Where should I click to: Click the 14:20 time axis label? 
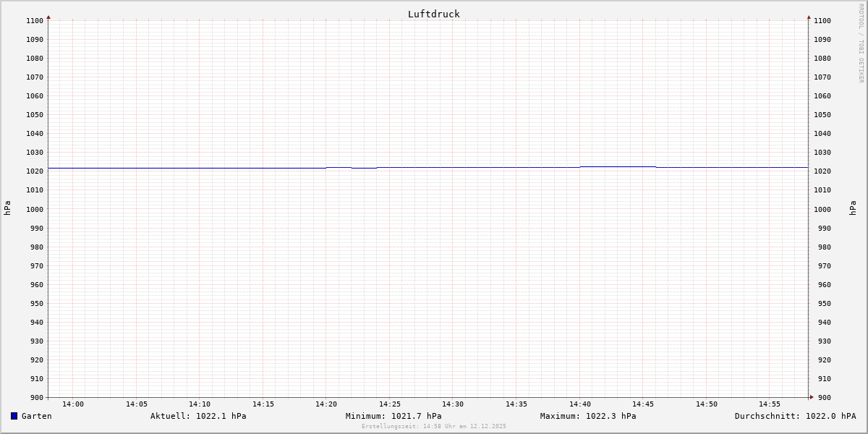click(326, 404)
